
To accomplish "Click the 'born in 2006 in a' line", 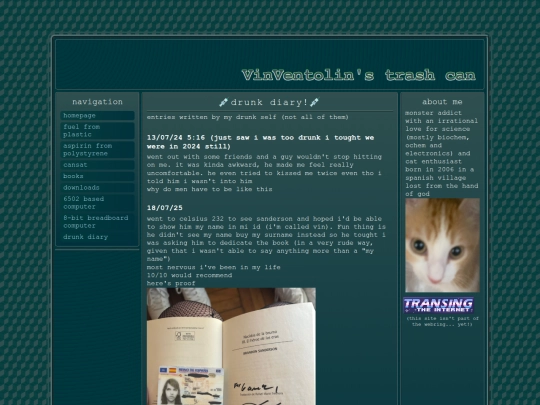I will tap(439, 170).
